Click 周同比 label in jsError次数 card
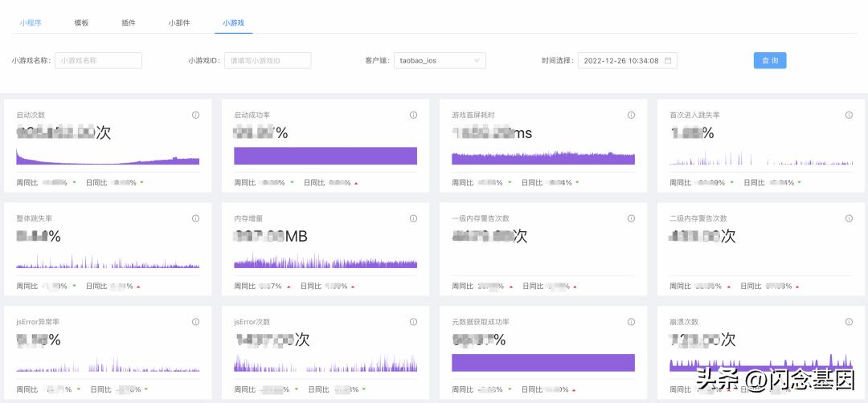Viewport: 868px width, 403px height. (x=244, y=389)
